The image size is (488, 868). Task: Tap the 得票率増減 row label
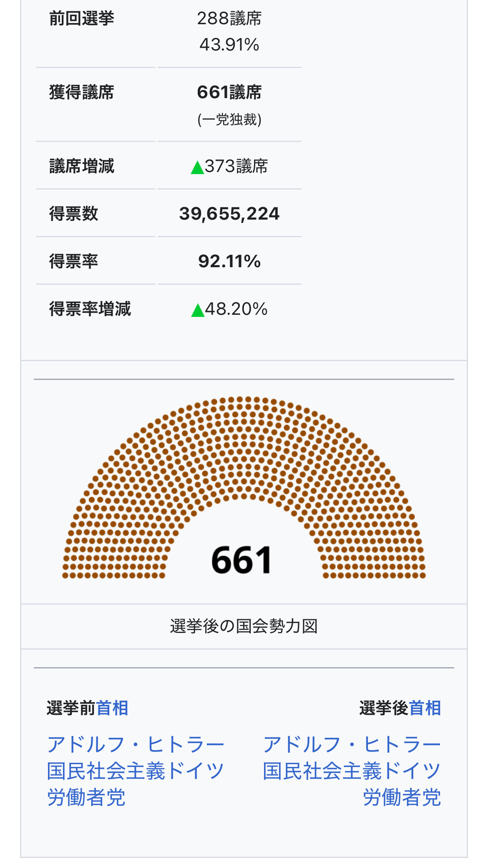pos(90,309)
